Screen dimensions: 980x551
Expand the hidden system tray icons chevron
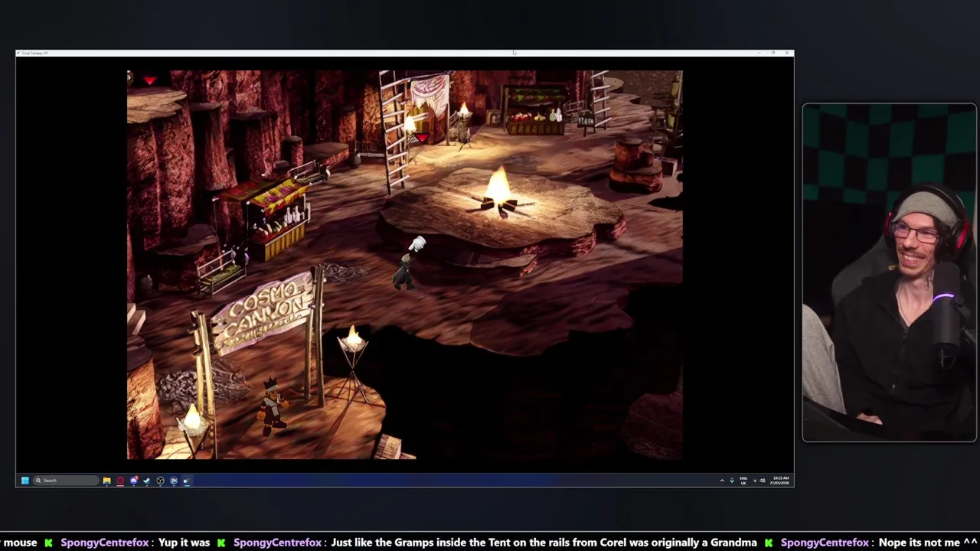(x=722, y=481)
